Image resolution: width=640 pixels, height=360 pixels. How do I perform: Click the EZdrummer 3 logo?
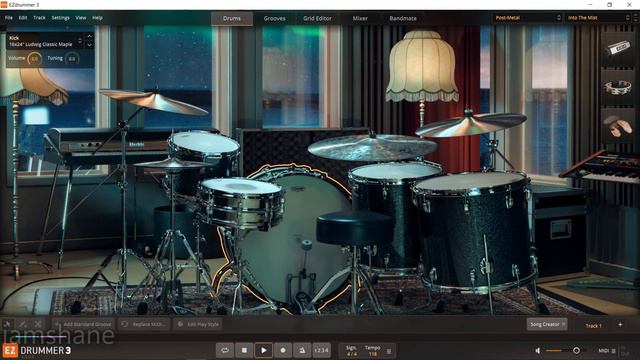[37, 350]
